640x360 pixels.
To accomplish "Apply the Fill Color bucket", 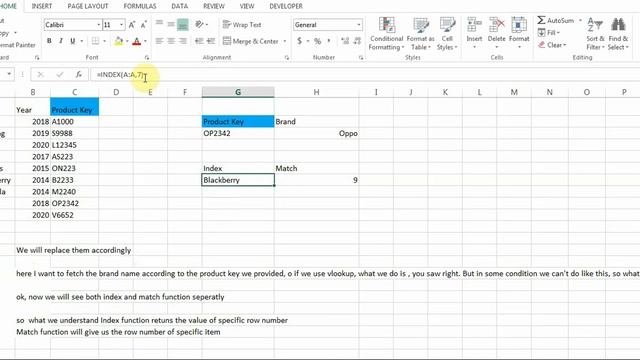I will (118, 41).
